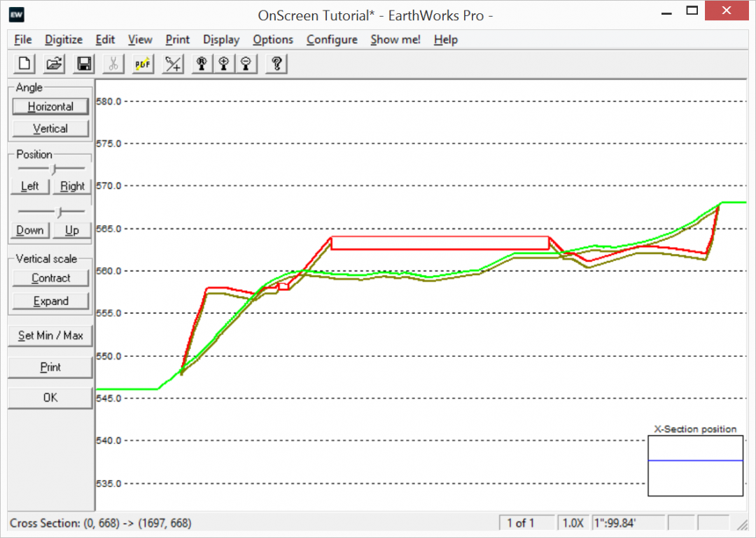
Task: Create a new file using toolbar icon
Action: pyautogui.click(x=23, y=64)
